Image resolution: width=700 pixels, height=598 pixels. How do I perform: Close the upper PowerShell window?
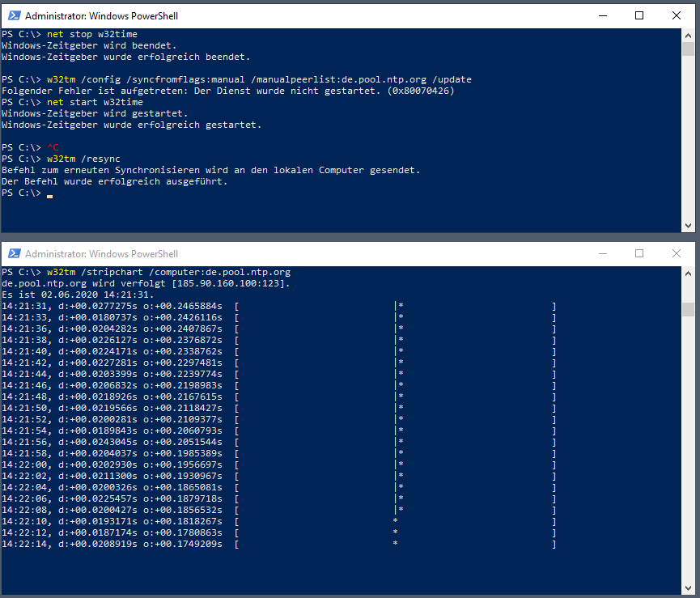point(677,15)
